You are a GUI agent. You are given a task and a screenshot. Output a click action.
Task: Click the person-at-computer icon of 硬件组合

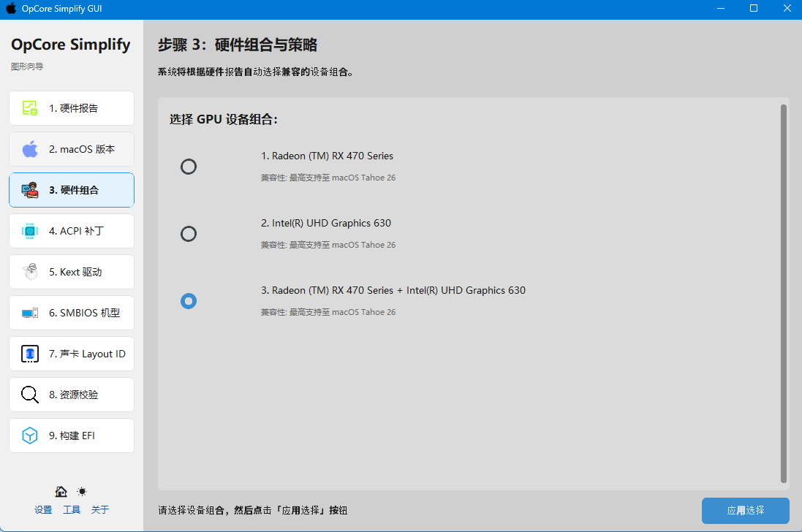pos(30,190)
